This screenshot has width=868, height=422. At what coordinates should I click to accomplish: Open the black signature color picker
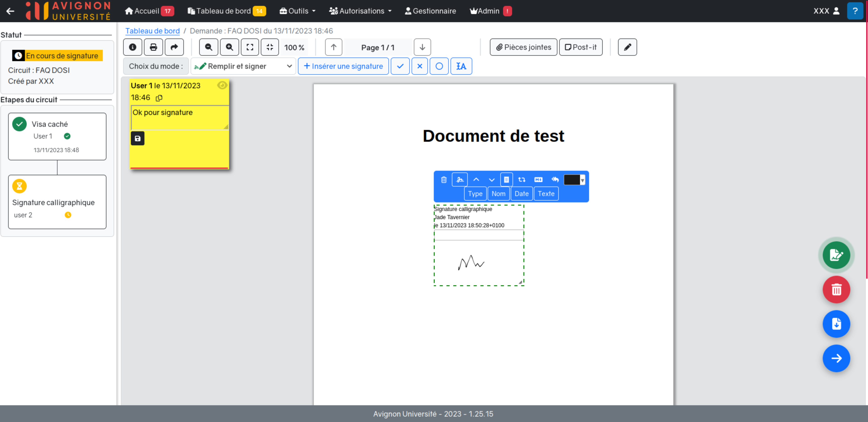(574, 180)
